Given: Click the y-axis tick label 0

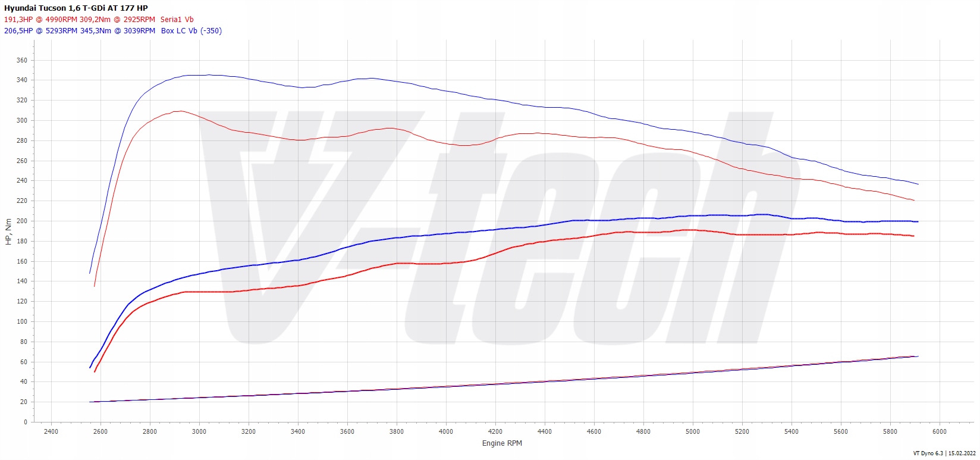Looking at the screenshot, I should pyautogui.click(x=26, y=422).
